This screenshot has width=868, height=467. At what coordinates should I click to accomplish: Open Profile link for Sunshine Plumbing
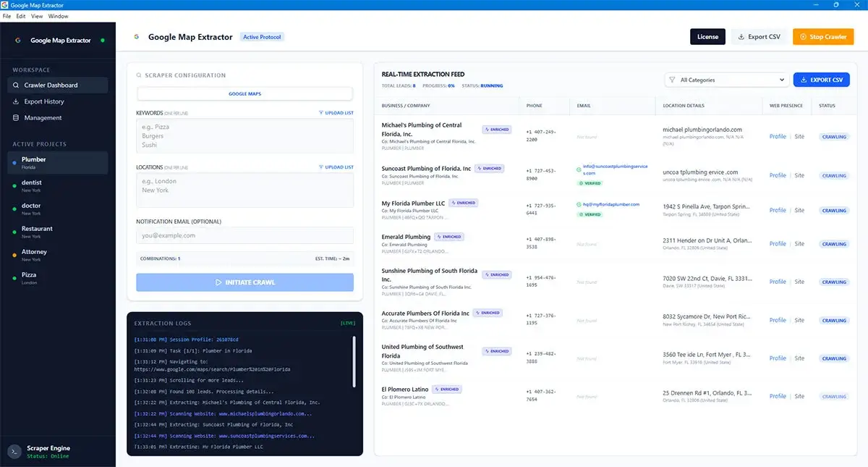[x=778, y=282]
